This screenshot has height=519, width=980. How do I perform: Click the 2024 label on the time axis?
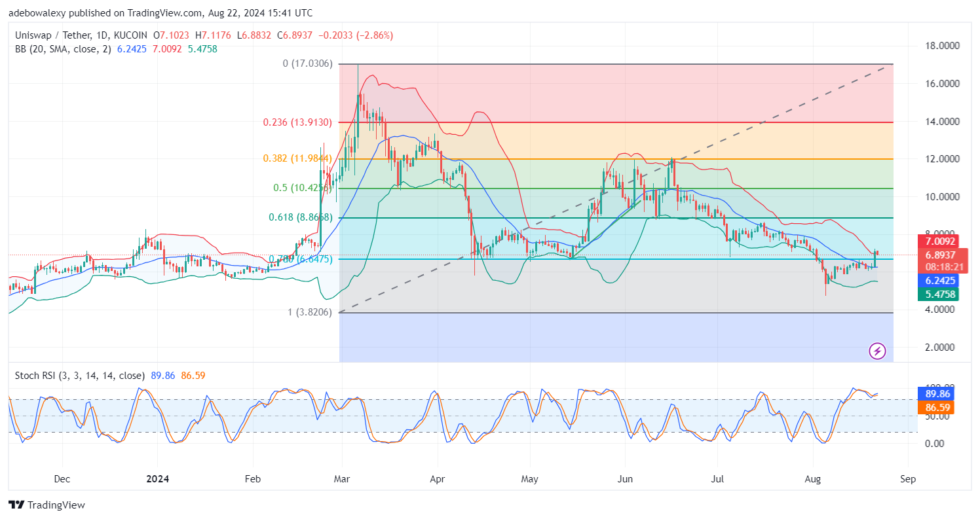coord(157,478)
